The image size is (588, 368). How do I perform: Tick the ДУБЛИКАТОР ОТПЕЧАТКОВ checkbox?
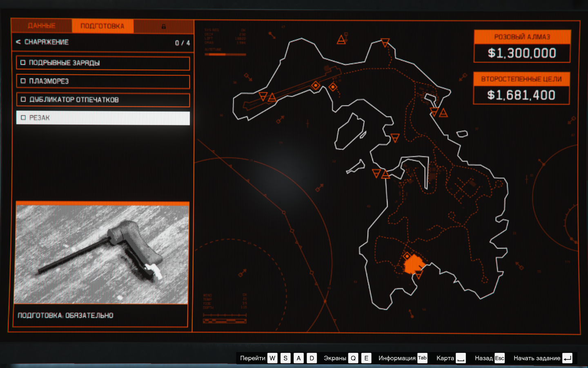pos(23,99)
